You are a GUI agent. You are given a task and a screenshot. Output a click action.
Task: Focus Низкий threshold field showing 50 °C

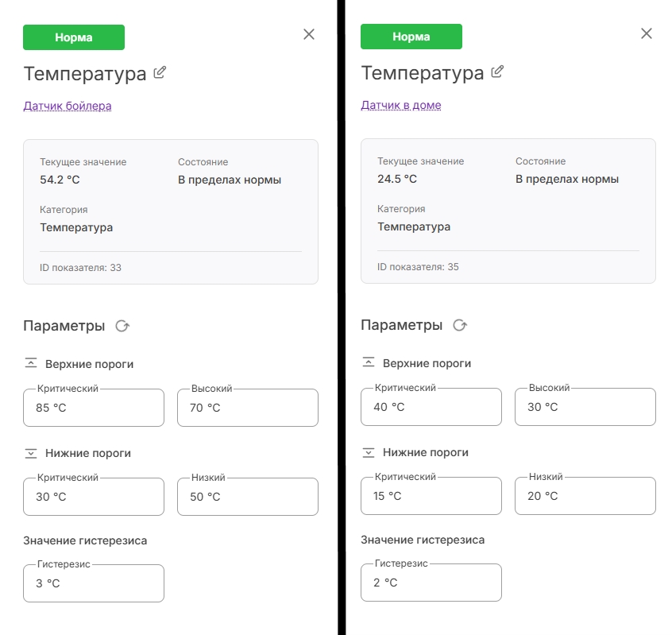pos(248,497)
